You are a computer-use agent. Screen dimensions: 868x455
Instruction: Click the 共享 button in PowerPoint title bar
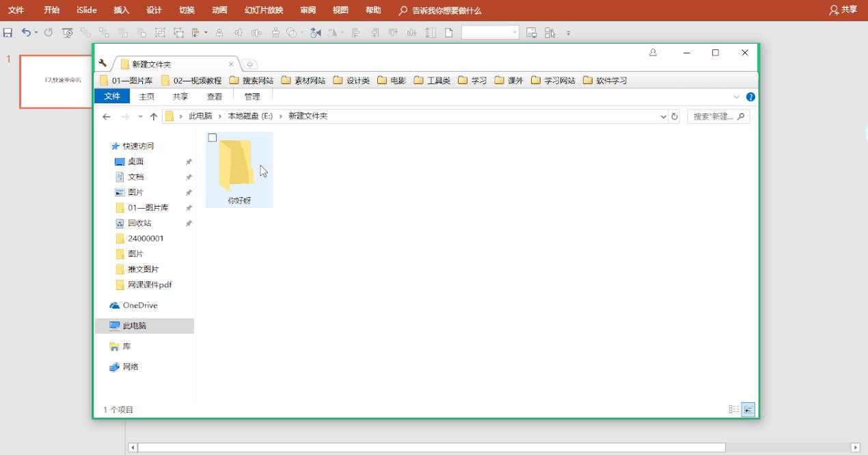tap(842, 10)
